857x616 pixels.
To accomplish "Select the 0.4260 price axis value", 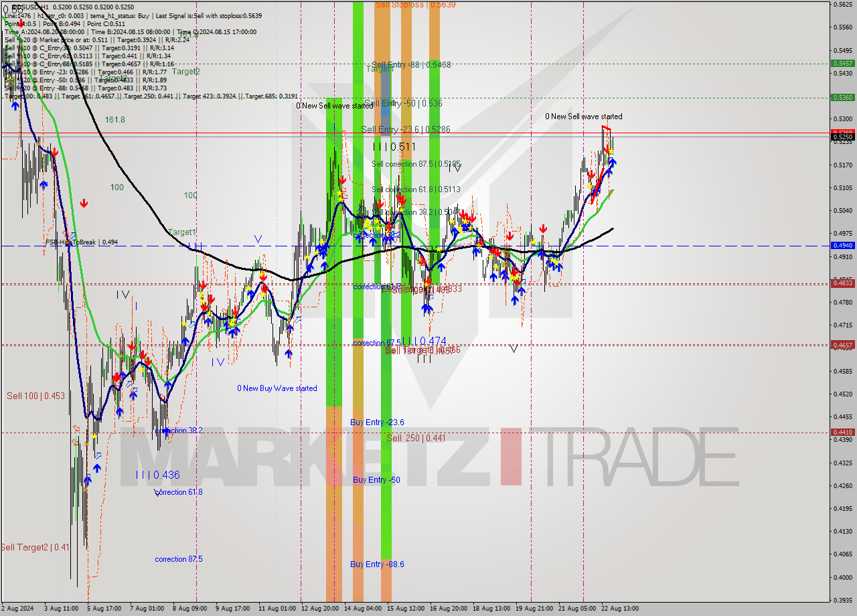I will (842, 485).
